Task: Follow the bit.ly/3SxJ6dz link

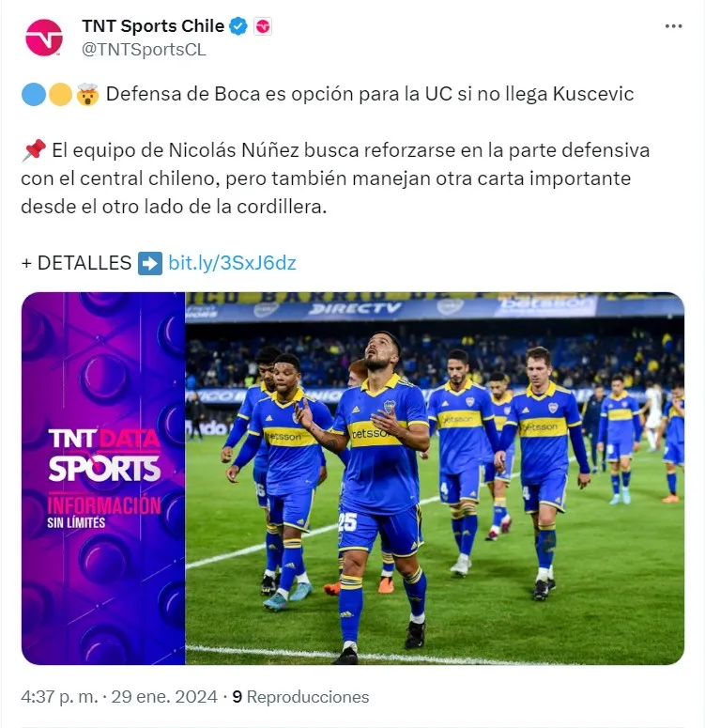Action: pyautogui.click(x=232, y=263)
